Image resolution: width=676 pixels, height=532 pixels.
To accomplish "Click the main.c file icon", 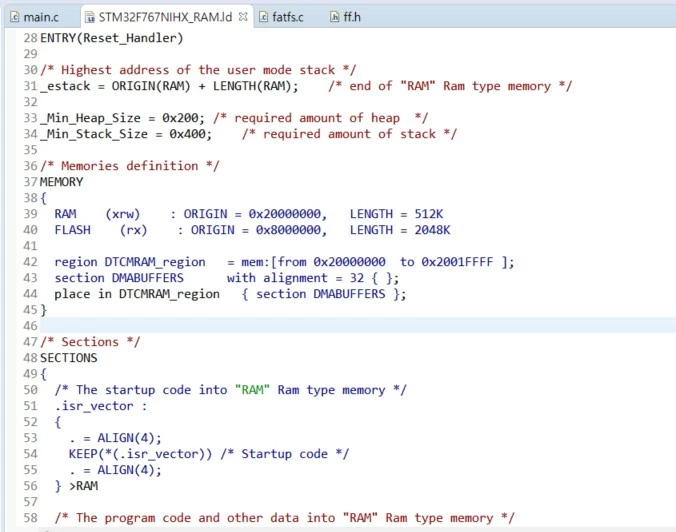I will (x=15, y=17).
